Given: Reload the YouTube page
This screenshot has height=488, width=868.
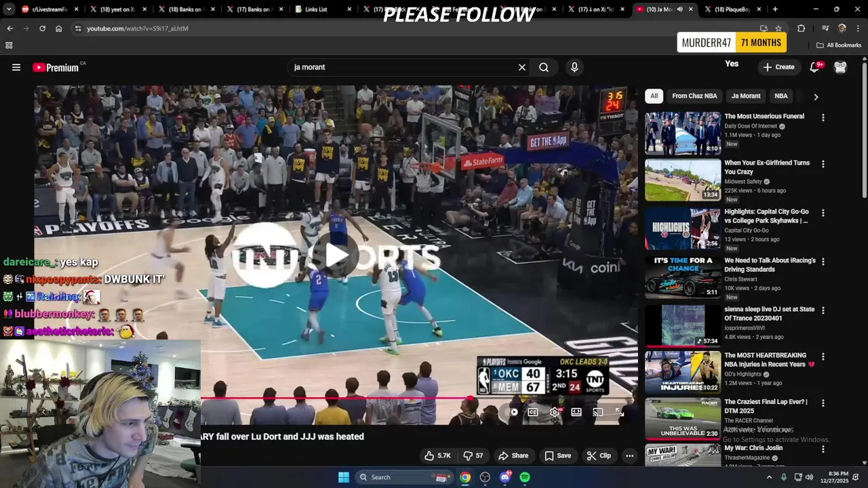Looking at the screenshot, I should pos(42,28).
